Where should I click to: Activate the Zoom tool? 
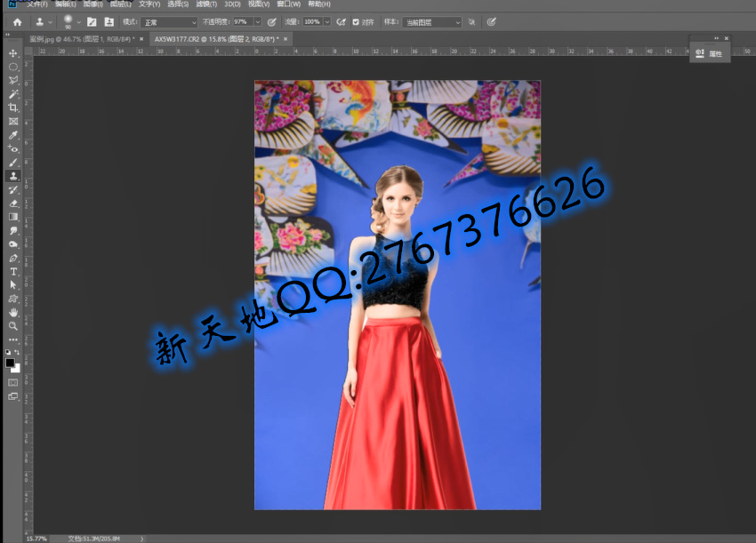[13, 326]
